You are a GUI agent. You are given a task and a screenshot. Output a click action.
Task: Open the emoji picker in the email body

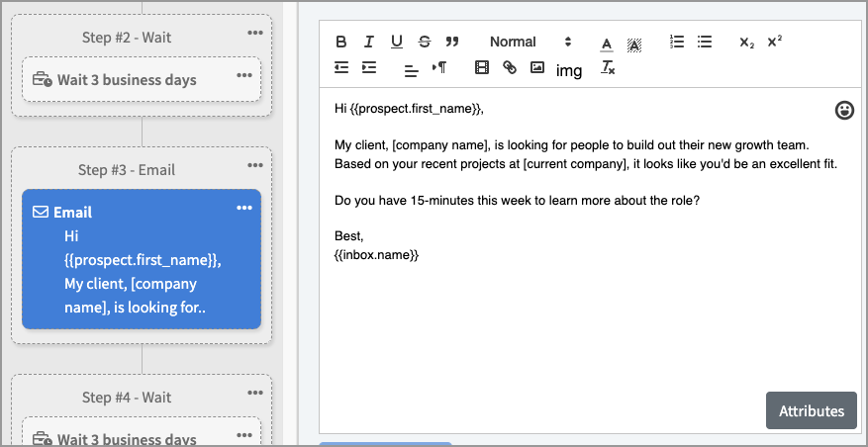click(844, 110)
